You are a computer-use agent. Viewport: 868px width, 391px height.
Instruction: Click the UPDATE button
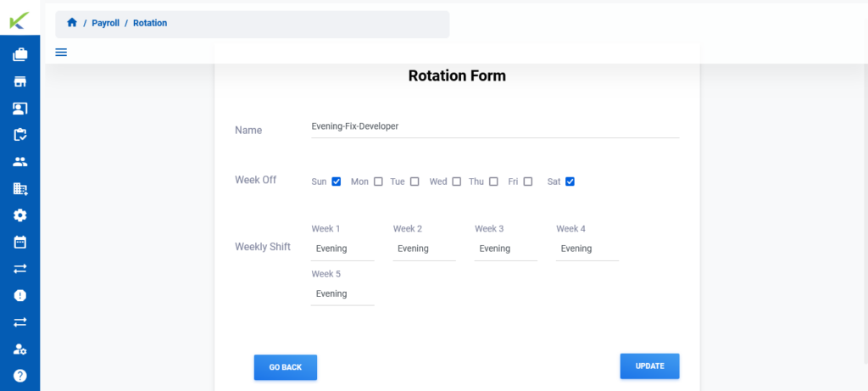(650, 366)
